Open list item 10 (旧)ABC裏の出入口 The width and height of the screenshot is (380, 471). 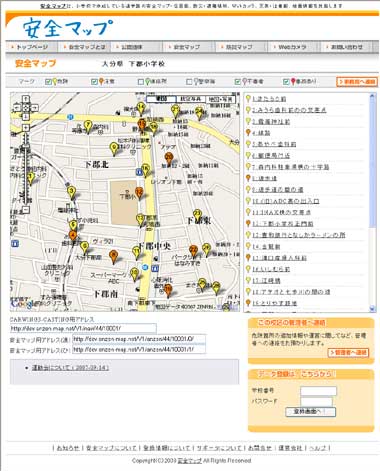[x=285, y=201]
